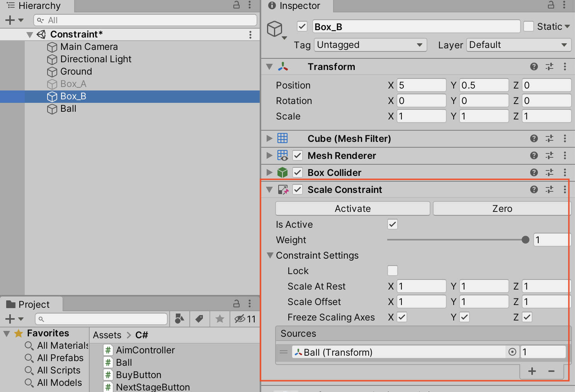This screenshot has width=575, height=392.
Task: Disable the Is Active checkbox
Action: (392, 224)
